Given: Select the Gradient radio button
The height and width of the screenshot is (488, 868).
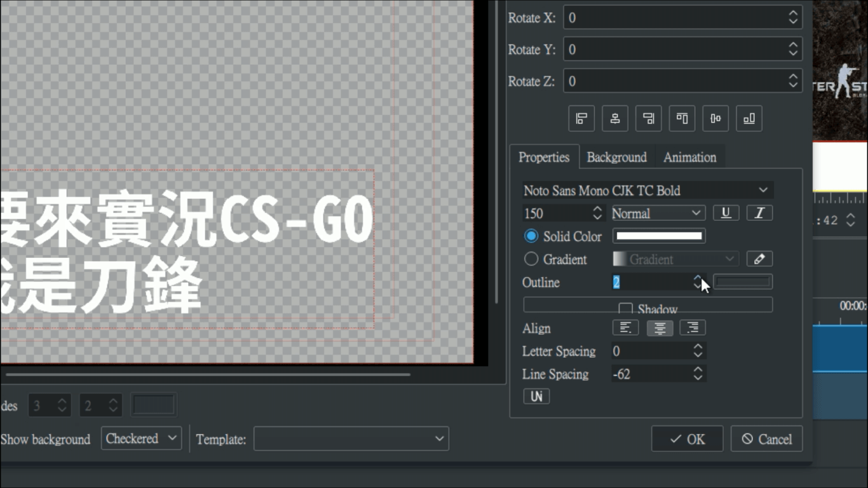Looking at the screenshot, I should click(531, 259).
